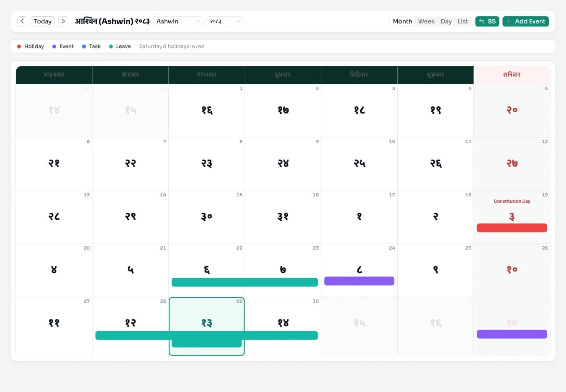The image size is (566, 392).
Task: Open the teal leave bar spanning September 22 and 23
Action: [x=244, y=282]
